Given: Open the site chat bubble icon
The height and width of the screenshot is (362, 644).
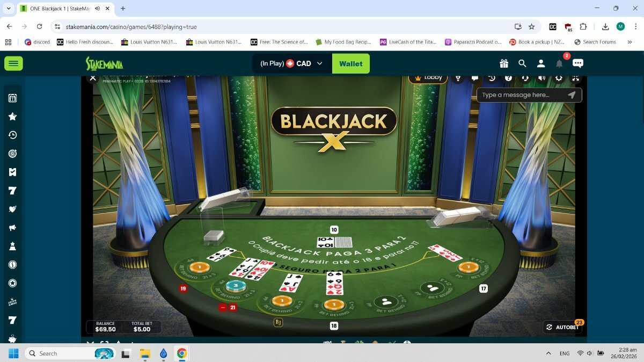Looking at the screenshot, I should [x=578, y=63].
